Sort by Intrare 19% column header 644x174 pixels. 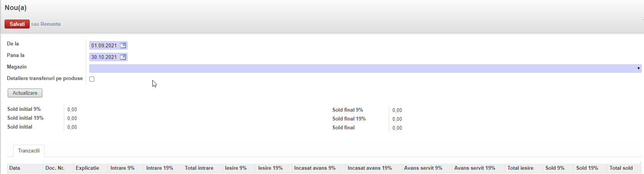(160, 168)
